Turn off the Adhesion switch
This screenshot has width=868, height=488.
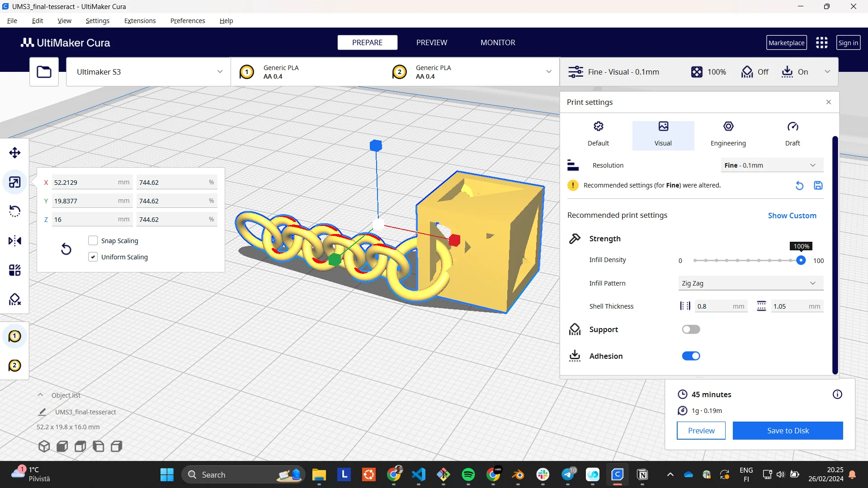click(691, 356)
